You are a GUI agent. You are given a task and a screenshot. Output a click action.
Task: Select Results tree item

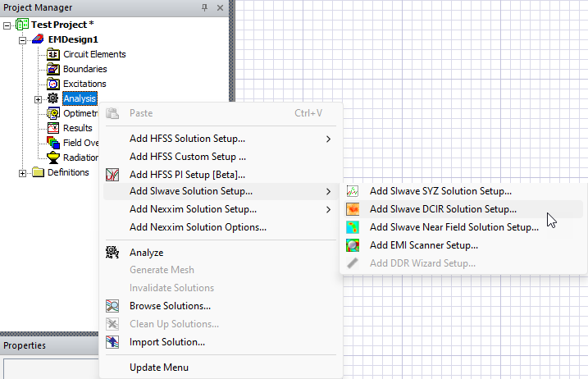click(x=78, y=128)
